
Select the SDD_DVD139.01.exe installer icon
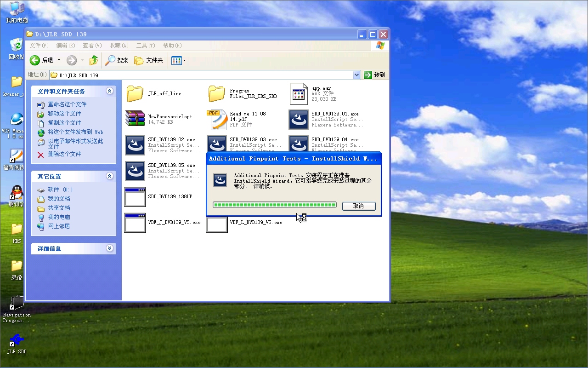[299, 119]
